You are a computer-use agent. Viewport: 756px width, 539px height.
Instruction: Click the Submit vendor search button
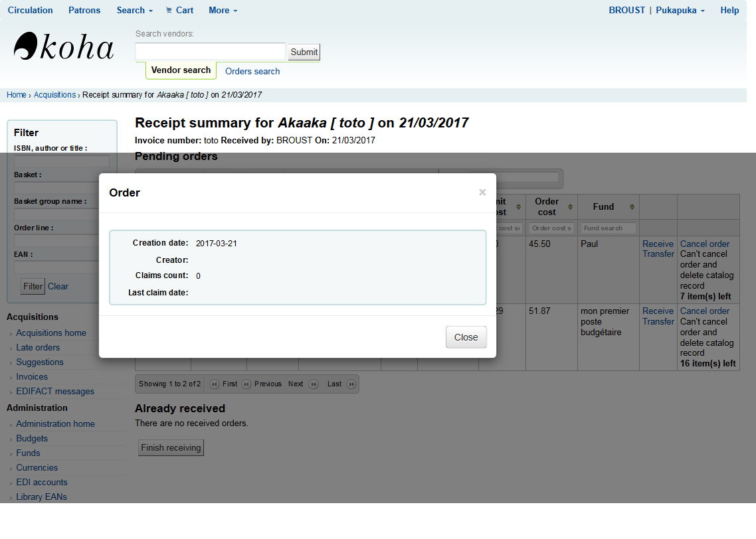click(x=304, y=52)
